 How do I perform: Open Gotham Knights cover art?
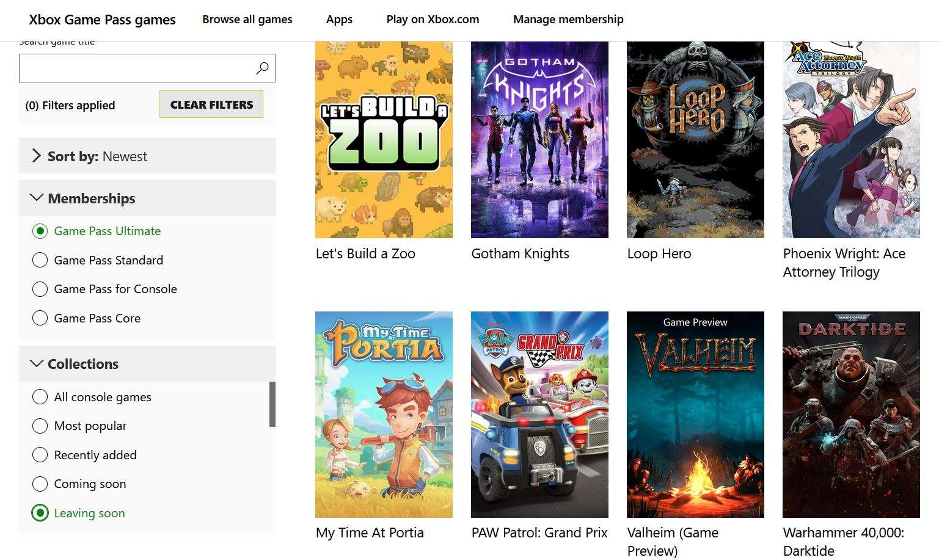(x=539, y=140)
